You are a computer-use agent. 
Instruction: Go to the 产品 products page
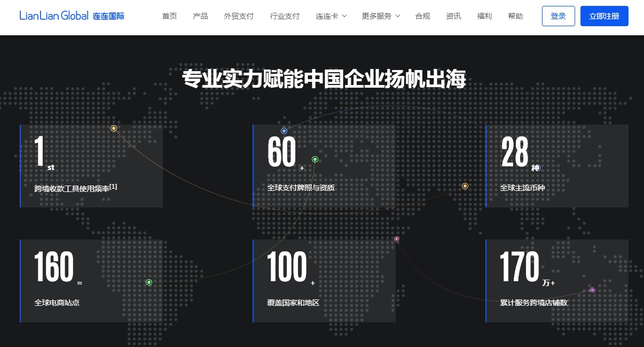pyautogui.click(x=200, y=16)
